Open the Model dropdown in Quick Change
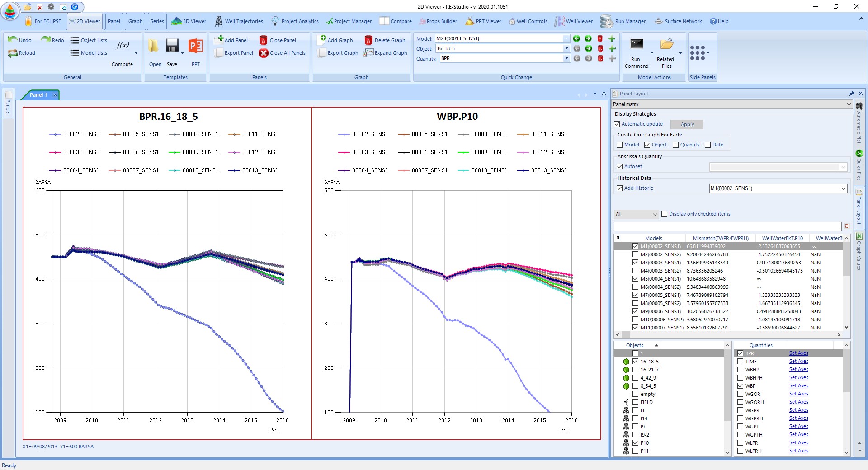Image resolution: width=868 pixels, height=470 pixels. [x=566, y=38]
